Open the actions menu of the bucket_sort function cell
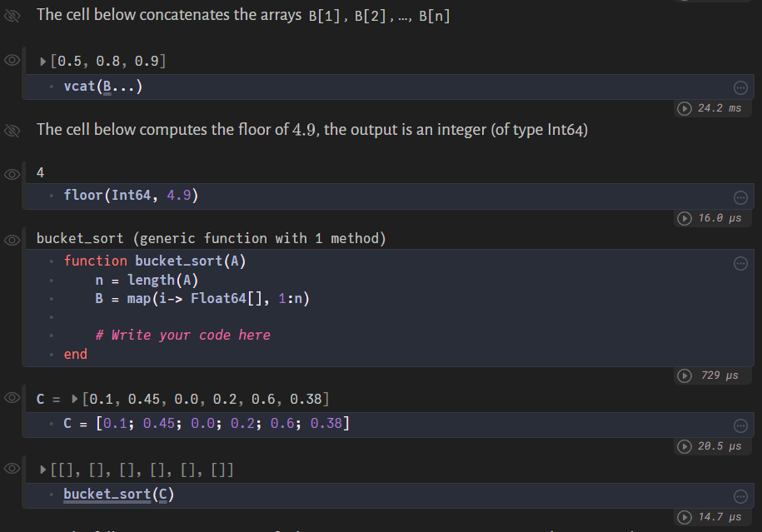 click(x=740, y=262)
